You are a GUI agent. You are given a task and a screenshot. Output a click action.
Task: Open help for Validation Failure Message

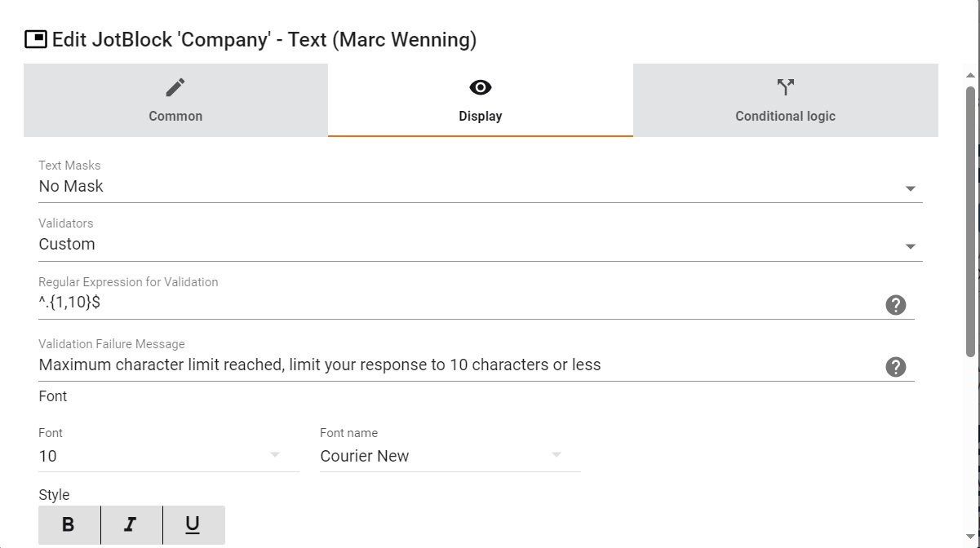[x=896, y=367]
